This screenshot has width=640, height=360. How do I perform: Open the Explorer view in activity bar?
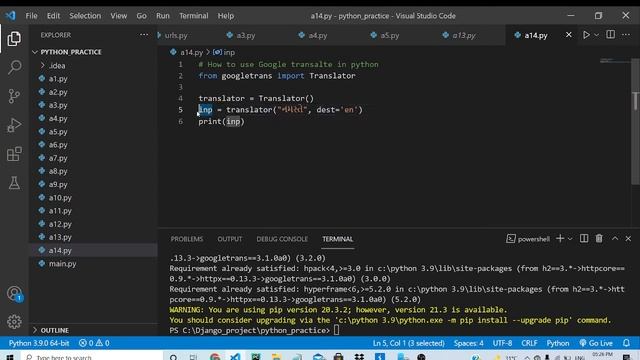(14, 39)
